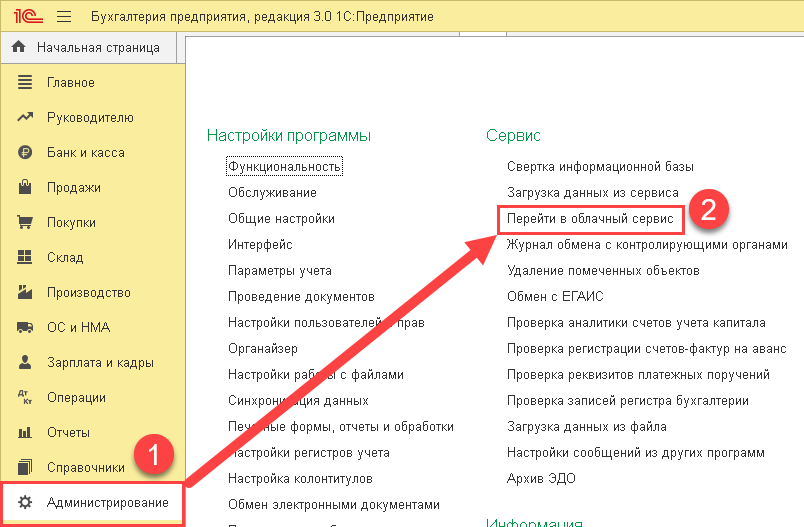Open the Главное section

point(71,83)
